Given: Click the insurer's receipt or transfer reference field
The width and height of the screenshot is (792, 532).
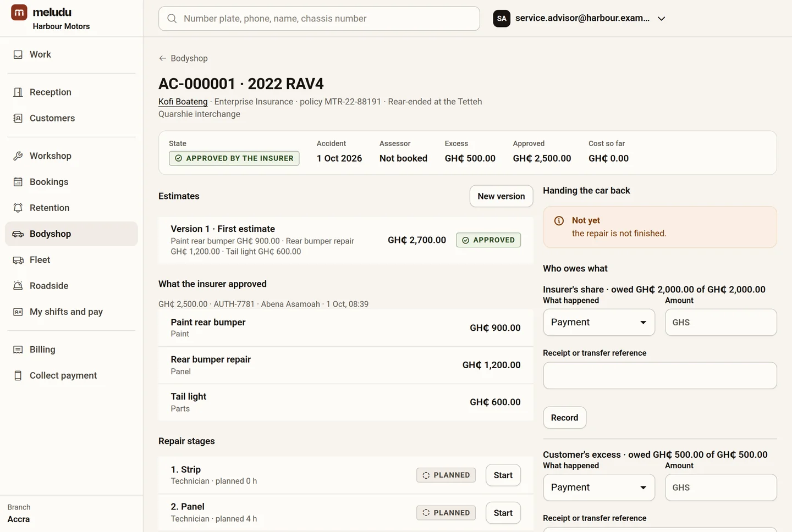Looking at the screenshot, I should (660, 376).
